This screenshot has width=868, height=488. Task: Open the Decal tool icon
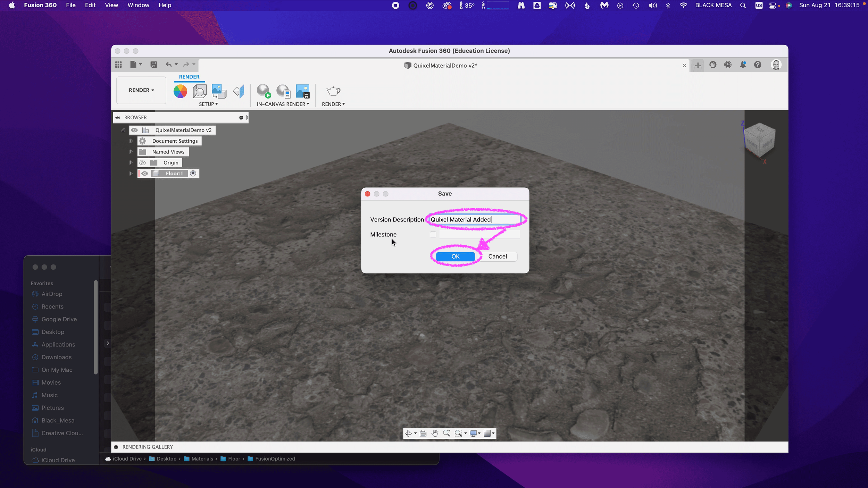(219, 91)
